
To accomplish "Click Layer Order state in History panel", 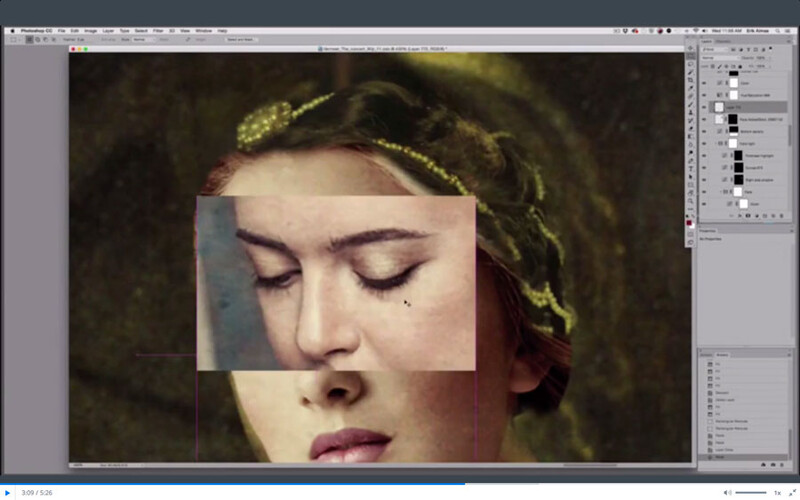I will [x=724, y=450].
